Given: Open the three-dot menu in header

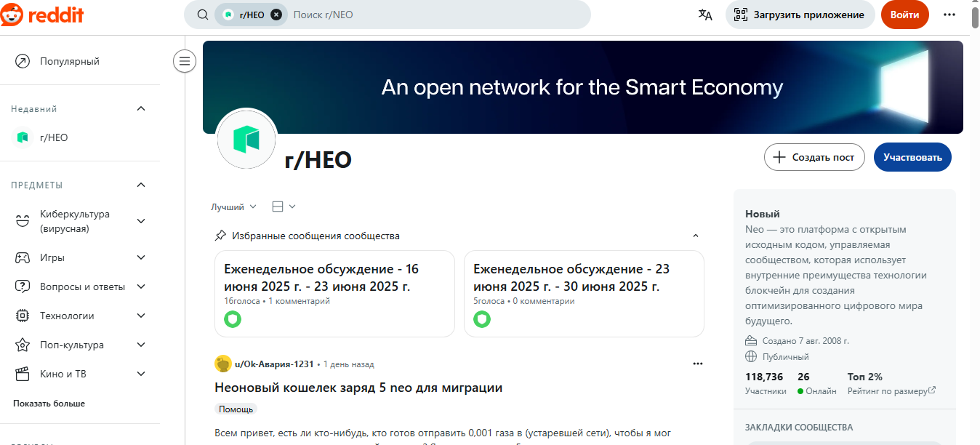Looking at the screenshot, I should point(949,15).
